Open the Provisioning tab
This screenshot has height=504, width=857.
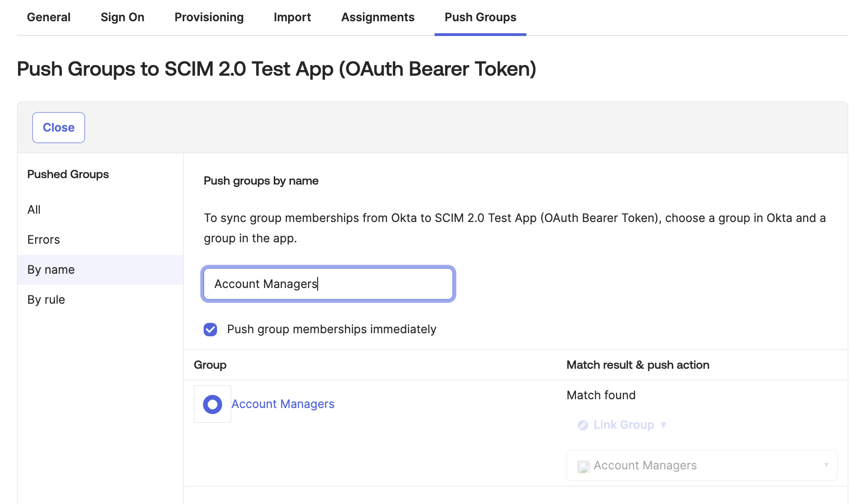pos(209,18)
